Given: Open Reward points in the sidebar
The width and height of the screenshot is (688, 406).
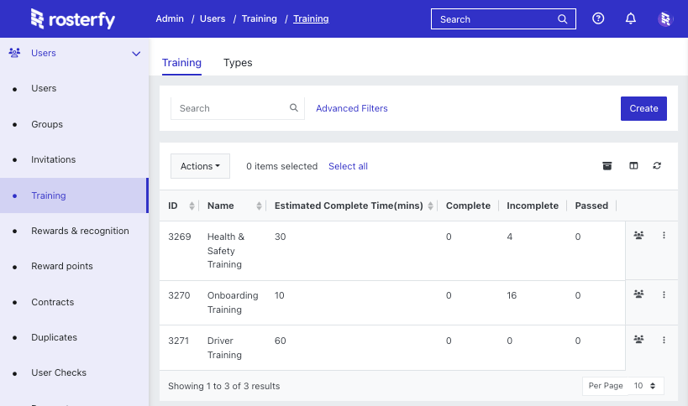Looking at the screenshot, I should click(62, 266).
